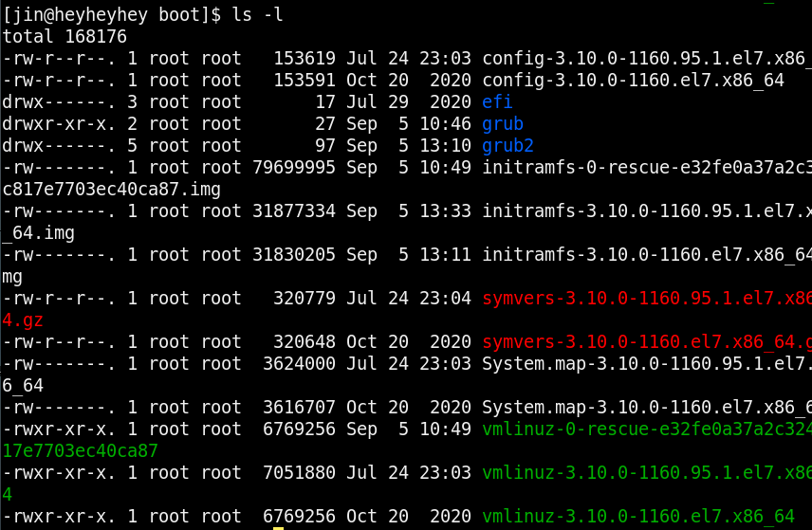The image size is (812, 530).
Task: Click the blue 'grub2' directory name
Action: (x=507, y=146)
